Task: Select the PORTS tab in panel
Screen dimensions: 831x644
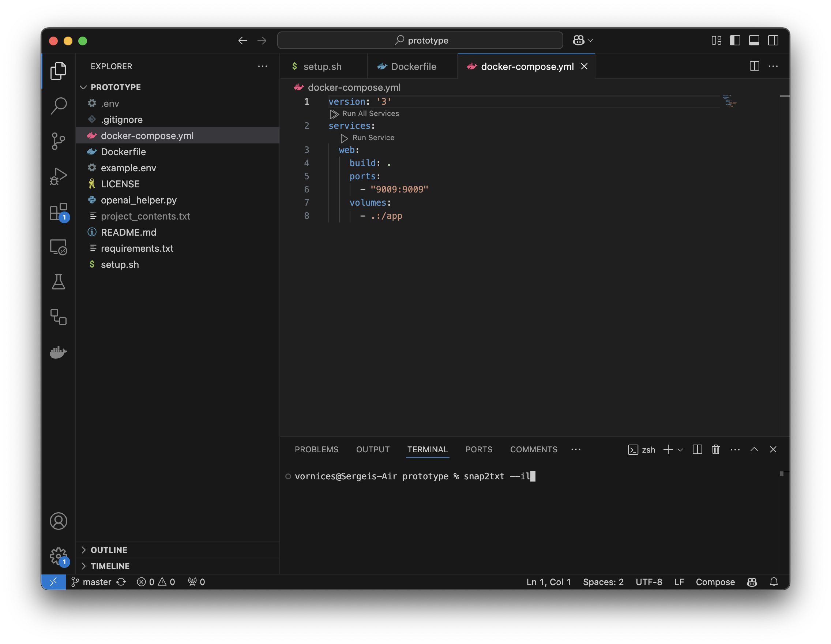Action: pos(478,449)
